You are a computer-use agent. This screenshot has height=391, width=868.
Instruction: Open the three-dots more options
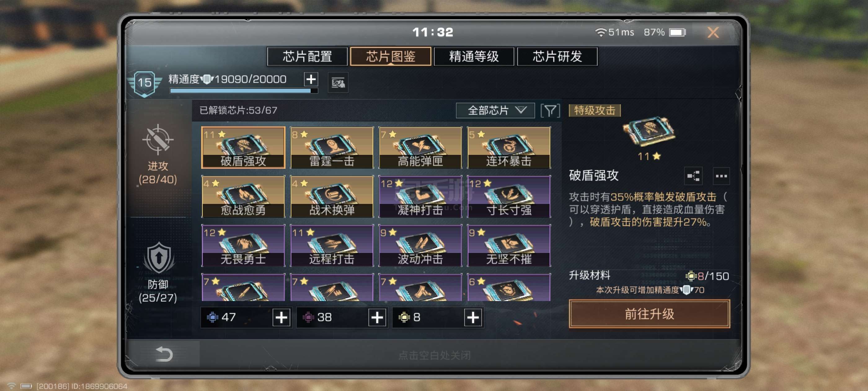click(721, 176)
